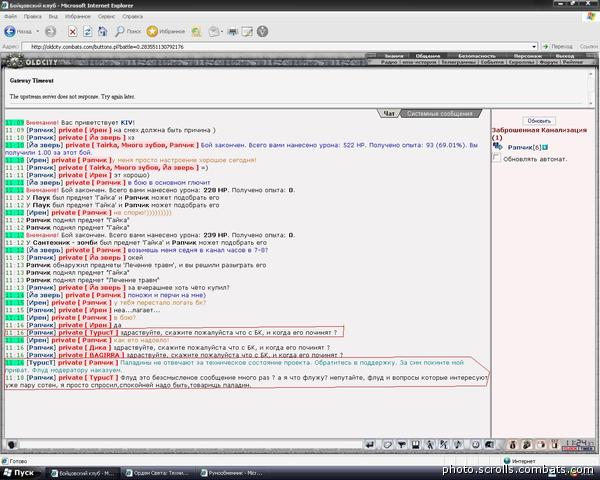Refresh the page using IE toolbar icon
600x480 pixels.
[88, 32]
